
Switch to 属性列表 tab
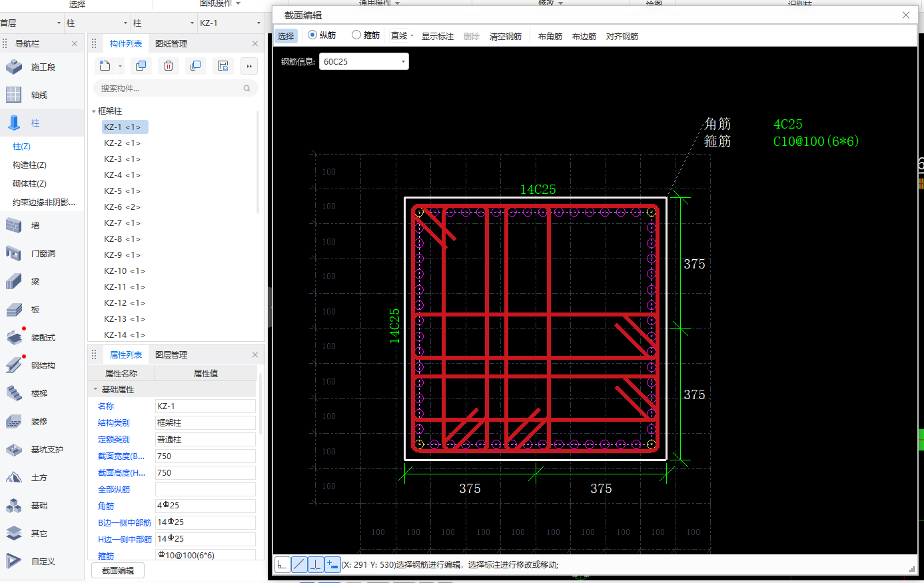coord(126,354)
